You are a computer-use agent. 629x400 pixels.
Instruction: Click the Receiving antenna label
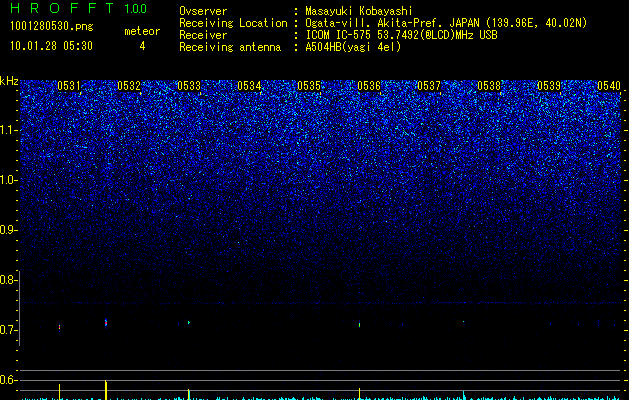230,47
